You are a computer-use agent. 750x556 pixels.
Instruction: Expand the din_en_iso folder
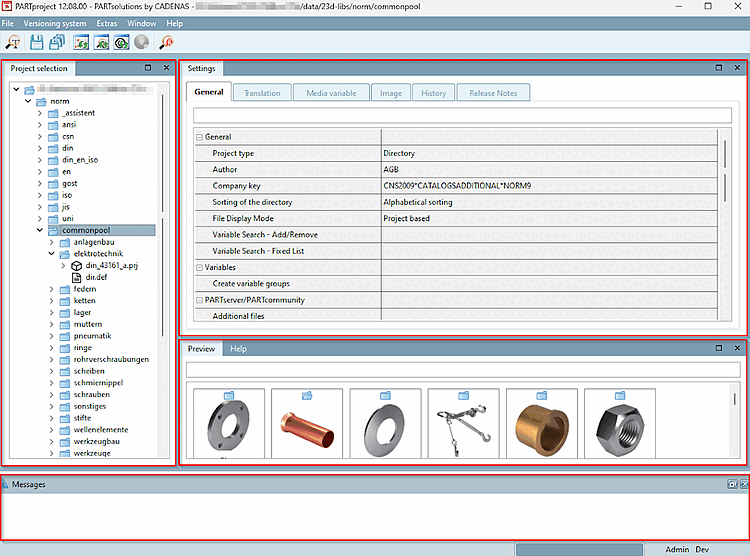click(41, 160)
